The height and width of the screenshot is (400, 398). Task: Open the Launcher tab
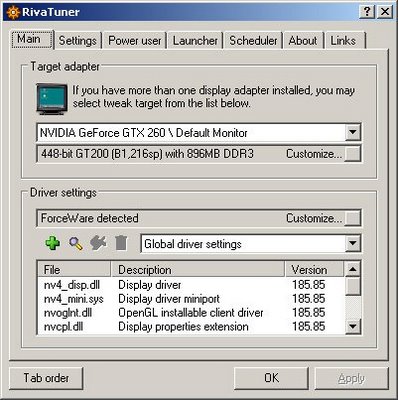coord(195,41)
